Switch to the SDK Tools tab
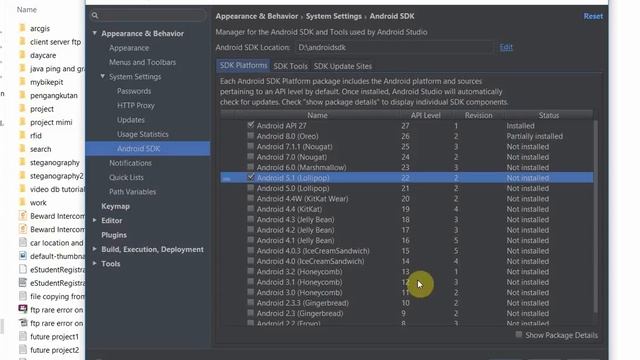The image size is (640, 360). [x=290, y=66]
